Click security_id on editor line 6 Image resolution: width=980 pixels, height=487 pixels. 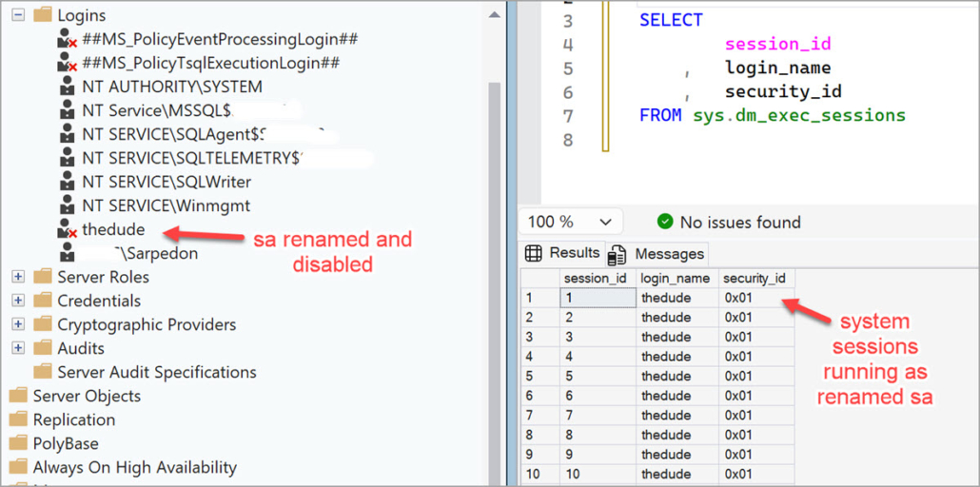coord(783,92)
